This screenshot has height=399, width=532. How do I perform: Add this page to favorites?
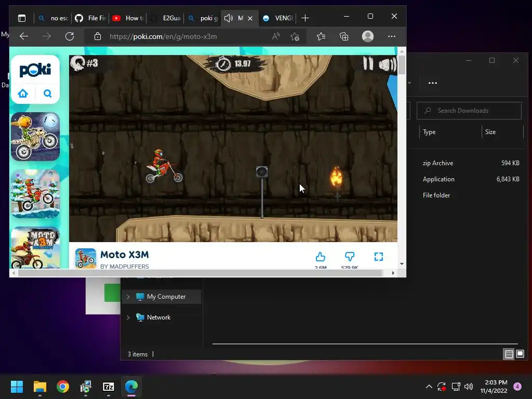tap(295, 36)
